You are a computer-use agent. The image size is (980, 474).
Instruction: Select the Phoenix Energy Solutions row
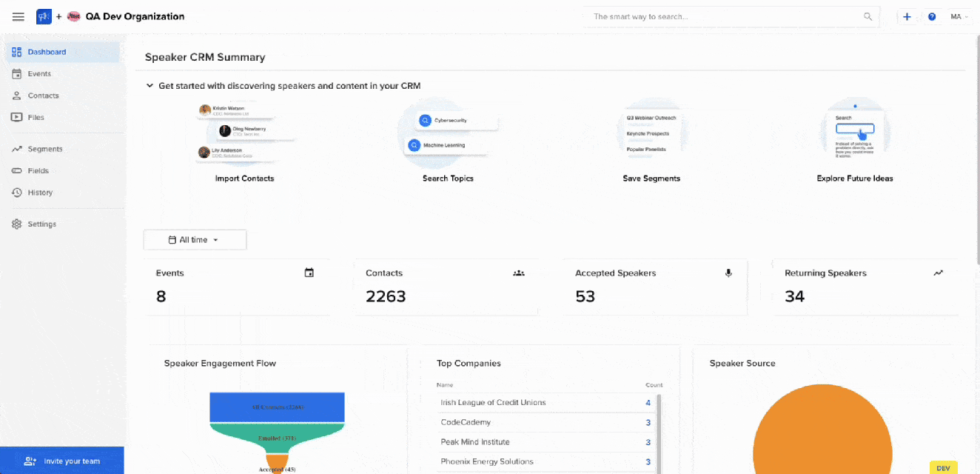(x=545, y=461)
